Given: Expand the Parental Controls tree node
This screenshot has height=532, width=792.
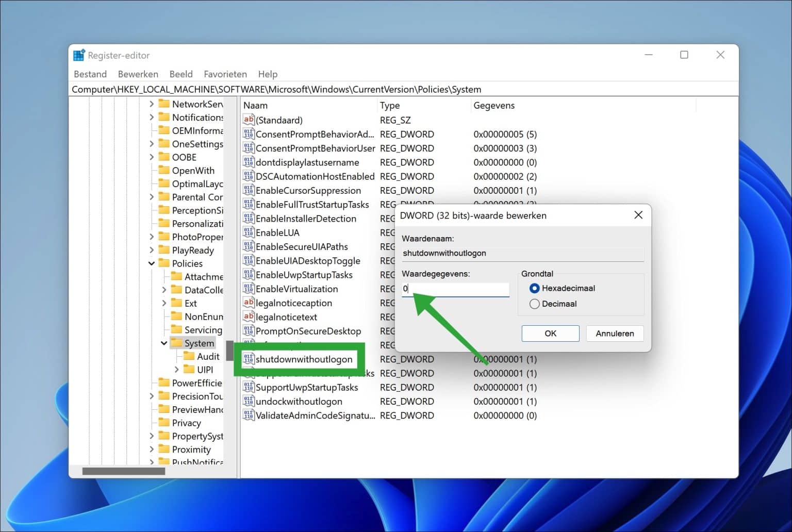Looking at the screenshot, I should [x=151, y=197].
